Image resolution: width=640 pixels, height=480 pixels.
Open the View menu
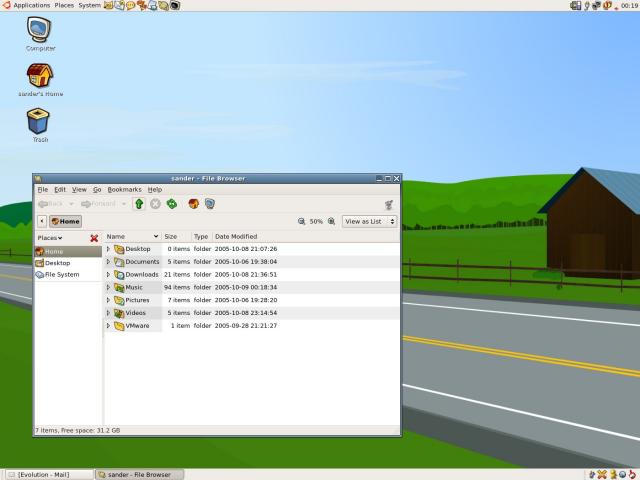(x=79, y=190)
